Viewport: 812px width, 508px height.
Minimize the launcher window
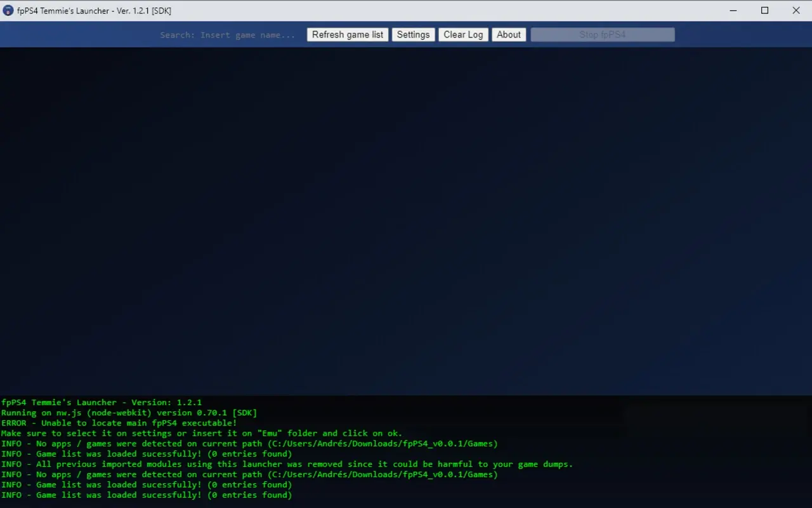click(733, 10)
